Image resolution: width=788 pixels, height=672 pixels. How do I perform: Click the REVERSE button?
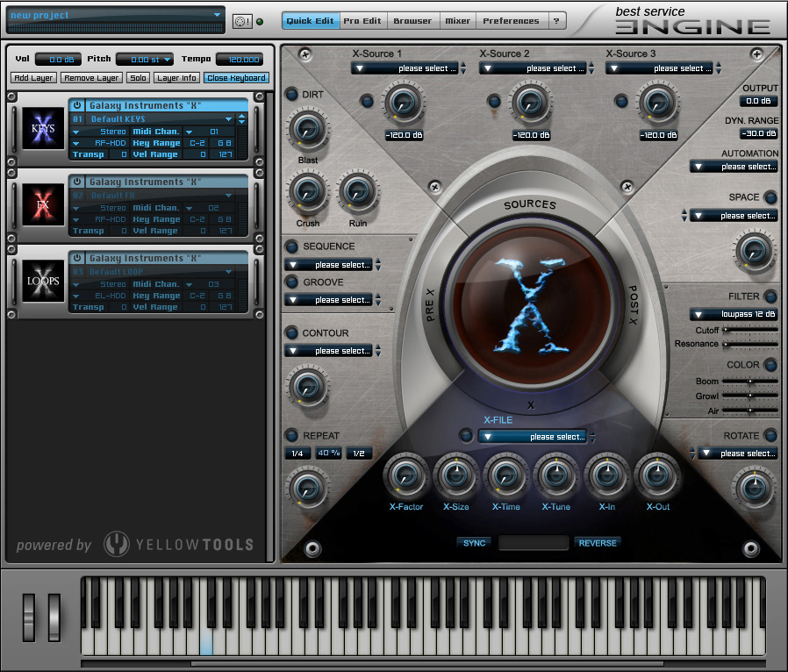pos(598,543)
